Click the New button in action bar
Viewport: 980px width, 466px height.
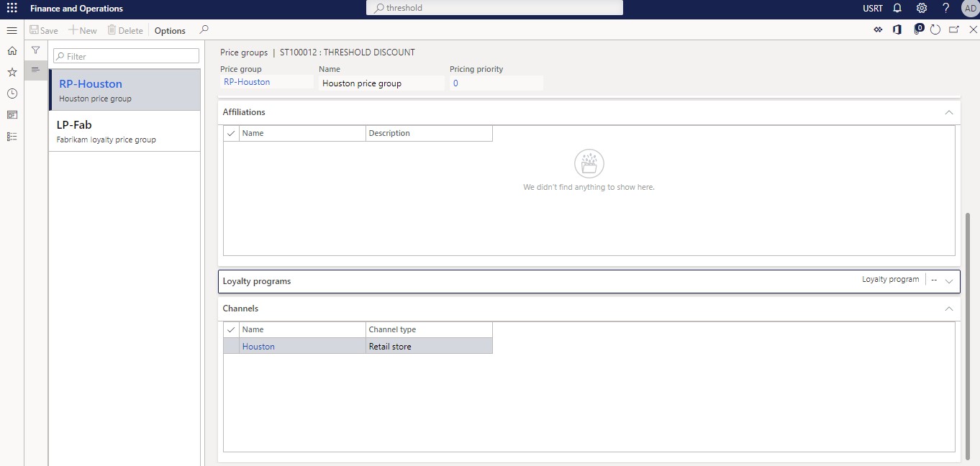point(83,31)
